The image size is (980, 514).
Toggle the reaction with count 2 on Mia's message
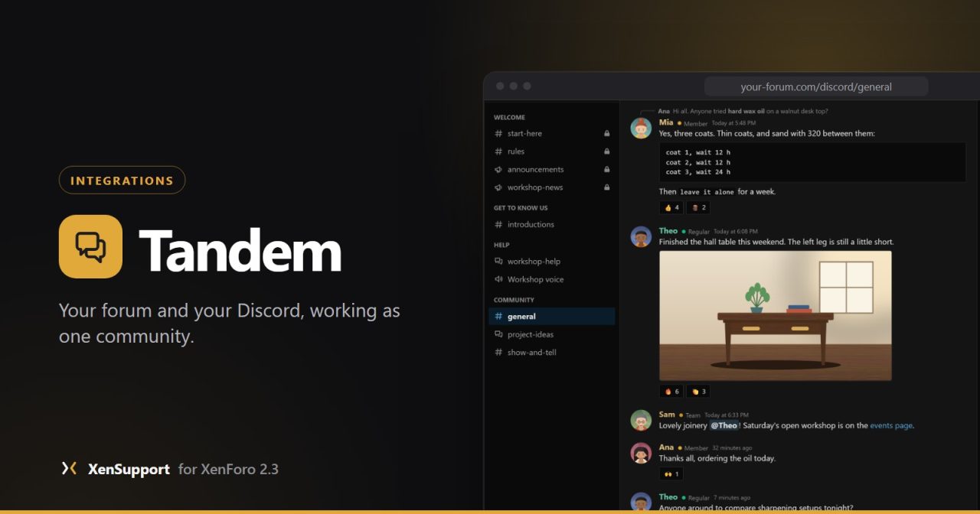click(x=699, y=207)
